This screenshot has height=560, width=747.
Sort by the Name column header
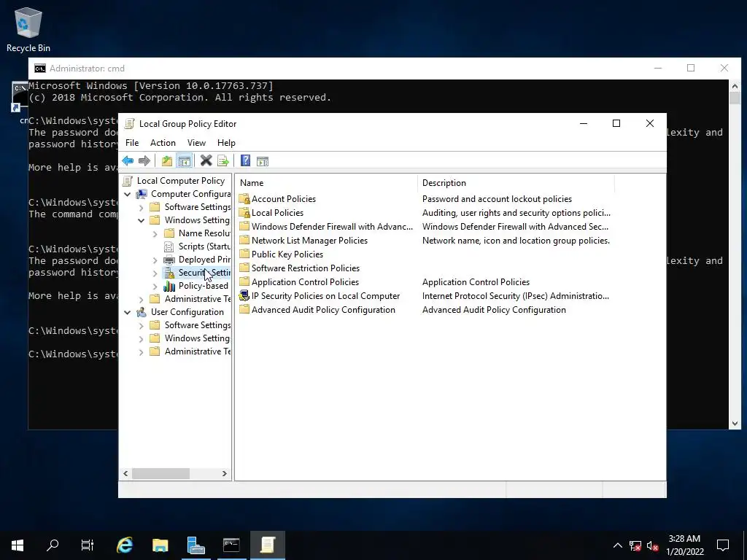pos(327,183)
